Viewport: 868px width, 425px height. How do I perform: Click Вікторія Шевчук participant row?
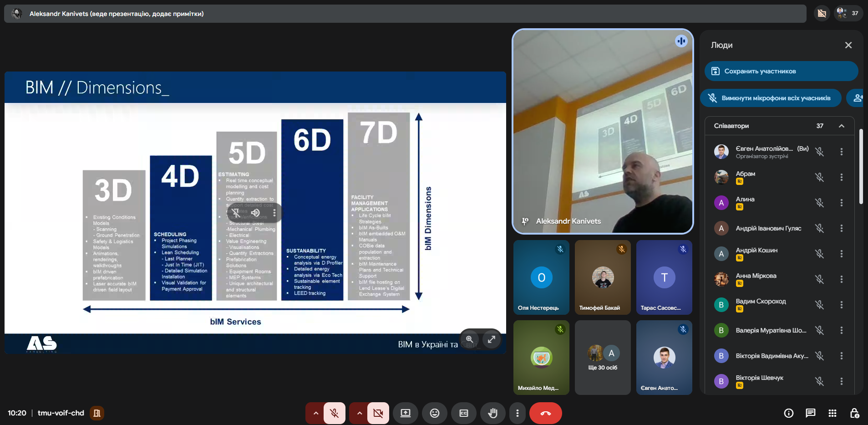779,381
